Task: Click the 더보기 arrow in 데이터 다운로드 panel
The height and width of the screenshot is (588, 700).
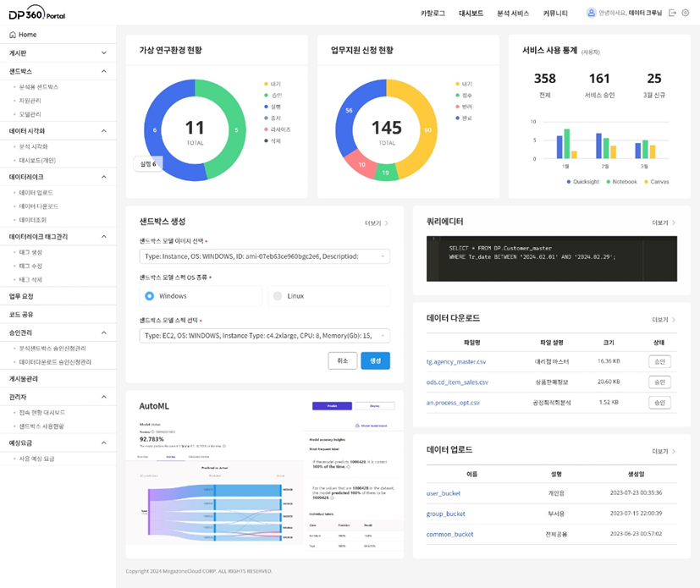Action: click(x=675, y=320)
